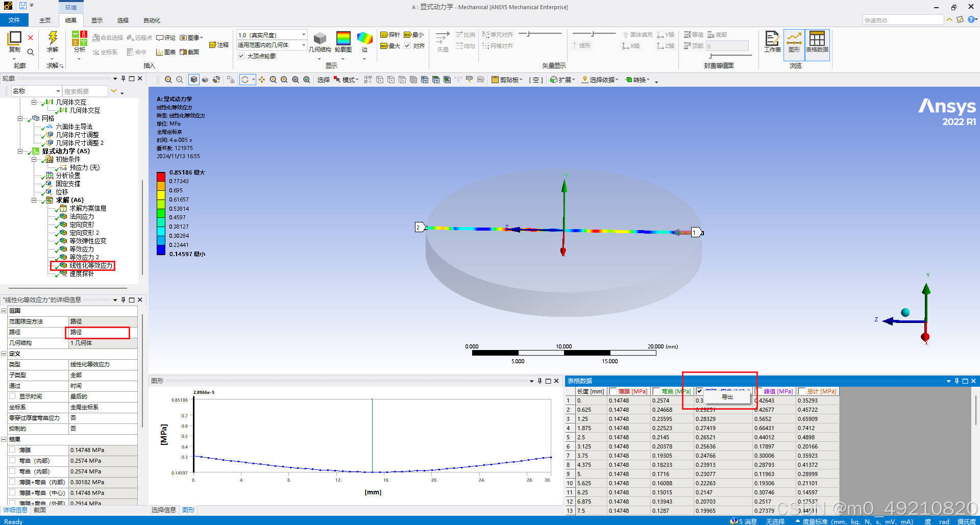The height and width of the screenshot is (525, 980).
Task: Open the 转换 toolbar button
Action: click(638, 80)
